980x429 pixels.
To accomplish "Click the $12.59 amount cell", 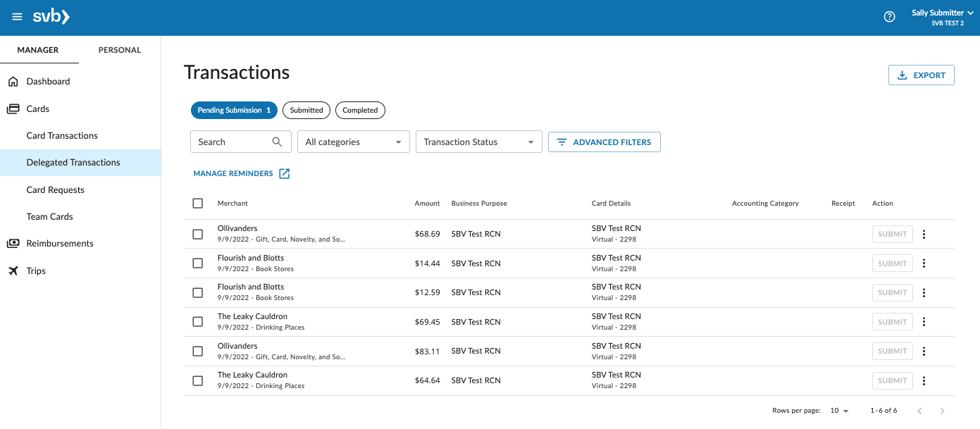I will tap(428, 292).
